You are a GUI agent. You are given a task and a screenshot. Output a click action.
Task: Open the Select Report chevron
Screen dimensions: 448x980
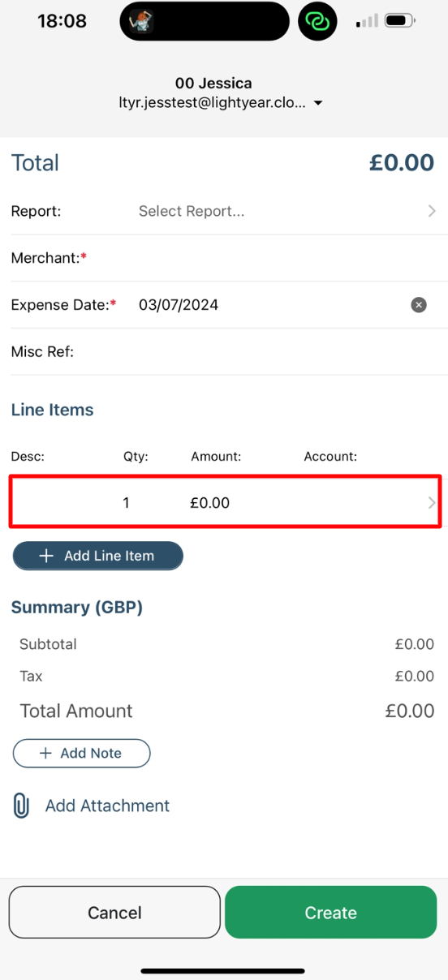tap(432, 211)
